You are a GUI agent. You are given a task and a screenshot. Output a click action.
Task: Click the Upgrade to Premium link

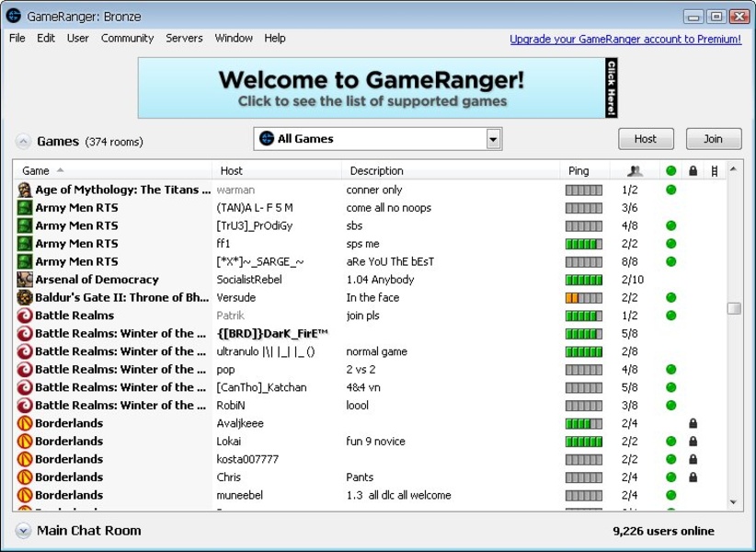[x=624, y=39]
